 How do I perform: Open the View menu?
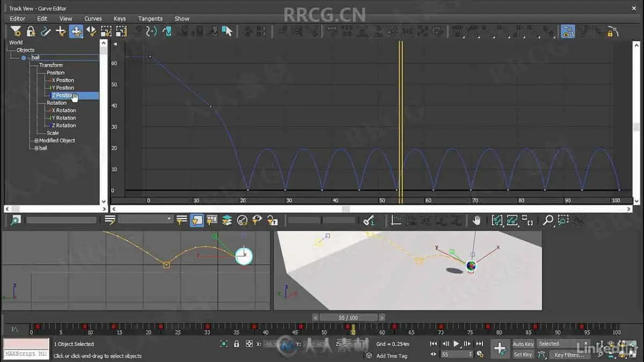pos(66,18)
